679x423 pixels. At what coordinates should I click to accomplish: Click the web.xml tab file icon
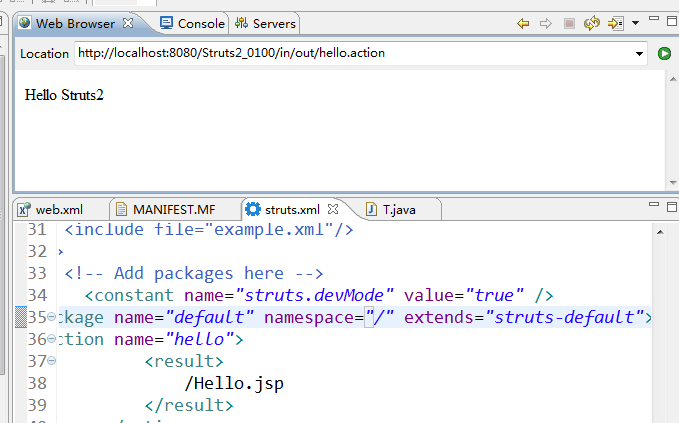click(24, 210)
